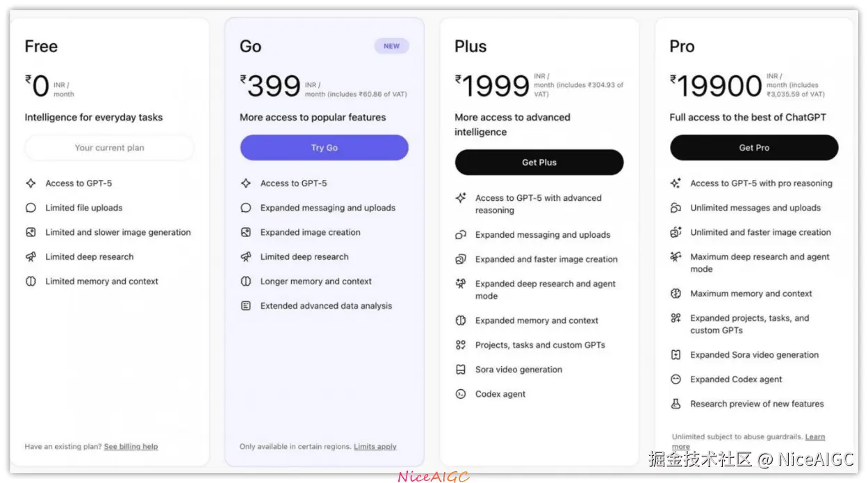
Task: Click data analysis icon in Go plan
Action: [x=245, y=306]
